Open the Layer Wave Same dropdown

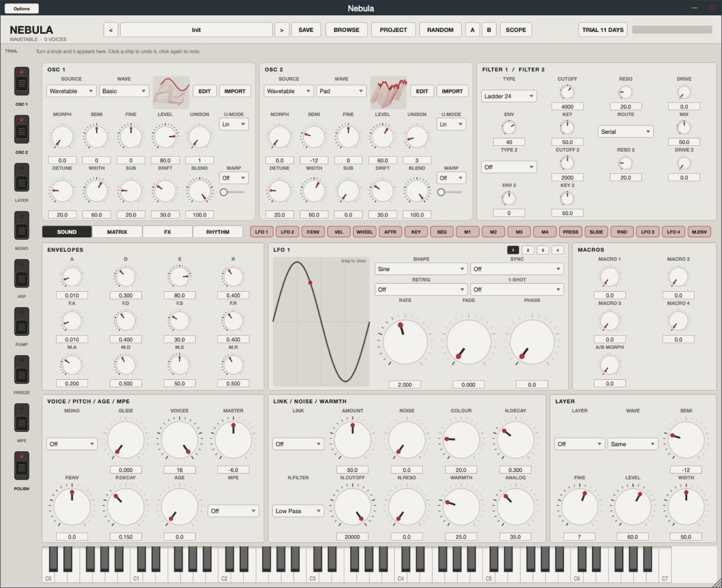[633, 444]
